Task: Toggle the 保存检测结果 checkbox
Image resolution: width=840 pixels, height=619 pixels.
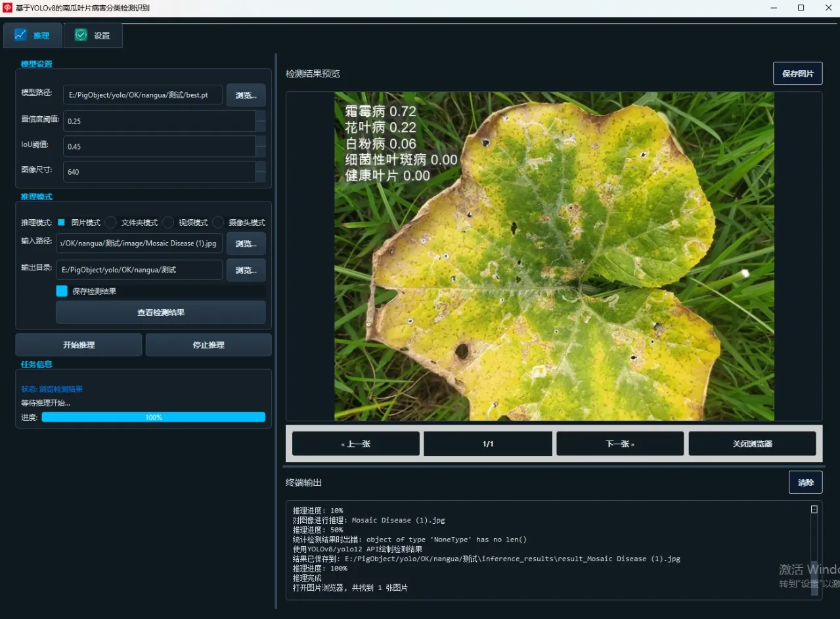Action: pos(62,291)
